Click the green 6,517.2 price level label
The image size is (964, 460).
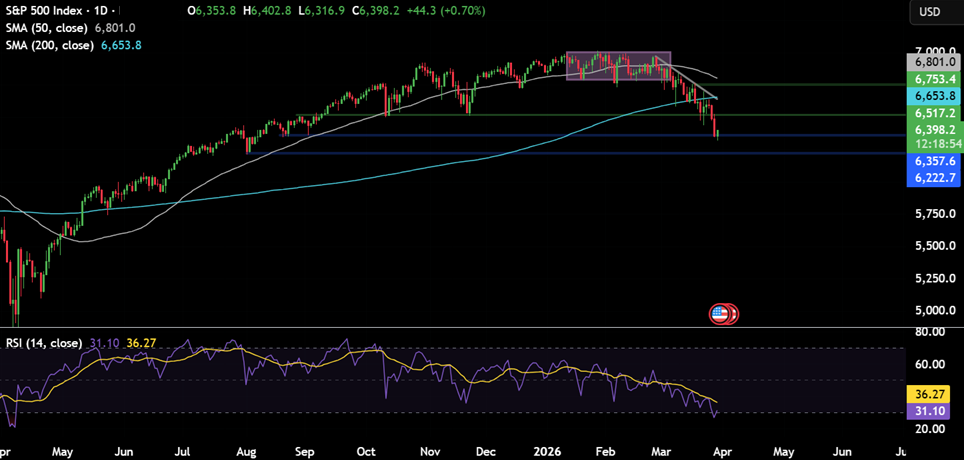934,113
